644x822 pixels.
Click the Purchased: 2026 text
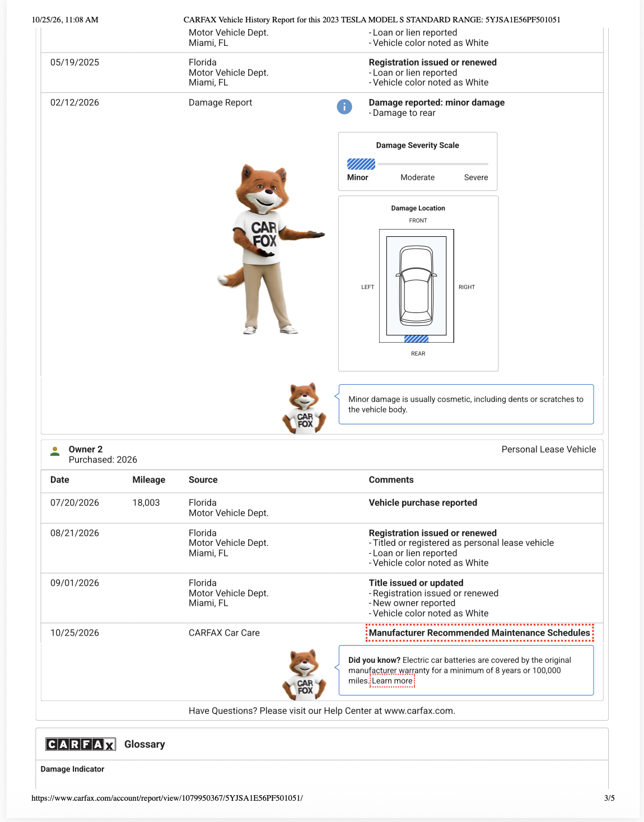(103, 460)
